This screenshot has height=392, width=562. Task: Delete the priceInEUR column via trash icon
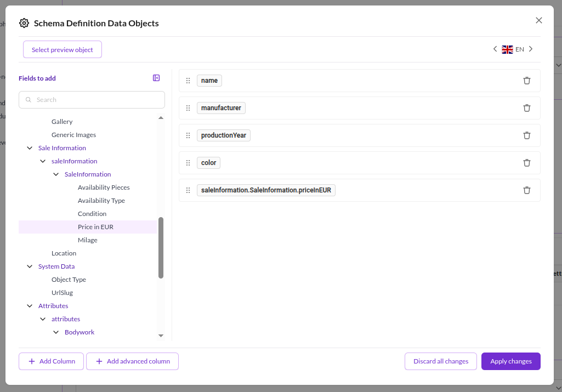pos(526,190)
